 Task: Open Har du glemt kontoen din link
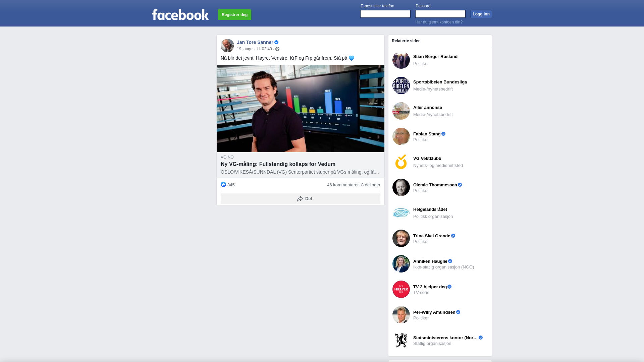[x=439, y=22]
